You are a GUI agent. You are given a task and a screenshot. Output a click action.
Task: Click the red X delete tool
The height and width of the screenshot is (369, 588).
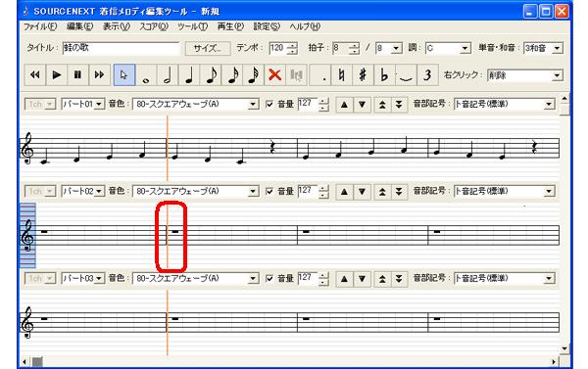[274, 75]
